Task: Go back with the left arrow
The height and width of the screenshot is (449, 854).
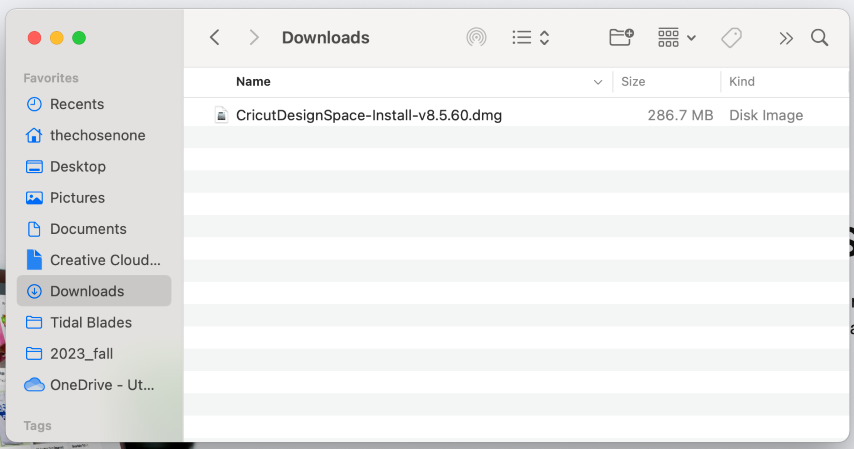Action: [215, 38]
